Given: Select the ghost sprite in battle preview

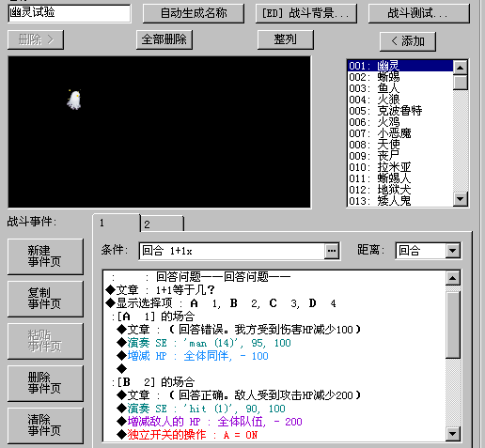Looking at the screenshot, I should point(74,100).
